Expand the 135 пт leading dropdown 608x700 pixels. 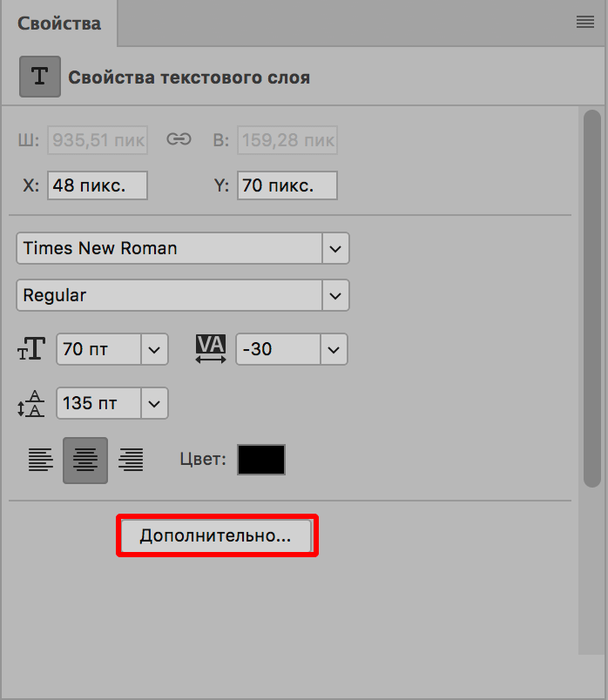(154, 404)
